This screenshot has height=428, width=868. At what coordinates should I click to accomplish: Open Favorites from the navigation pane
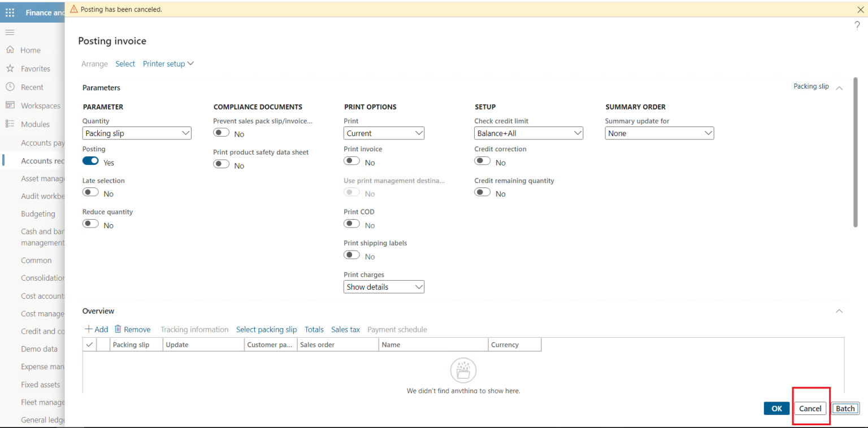[x=11, y=68]
